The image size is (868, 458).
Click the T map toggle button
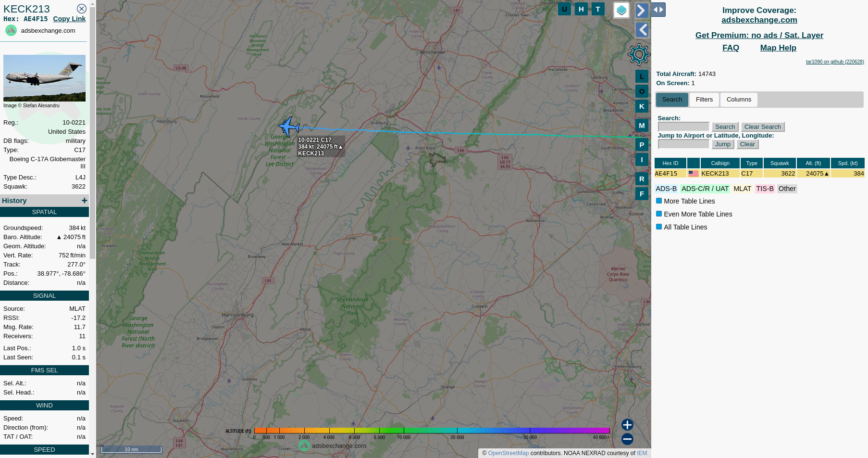click(x=598, y=9)
